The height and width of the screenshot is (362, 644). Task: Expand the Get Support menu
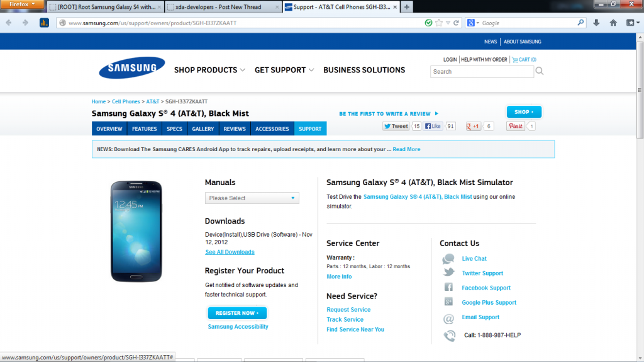coord(284,70)
